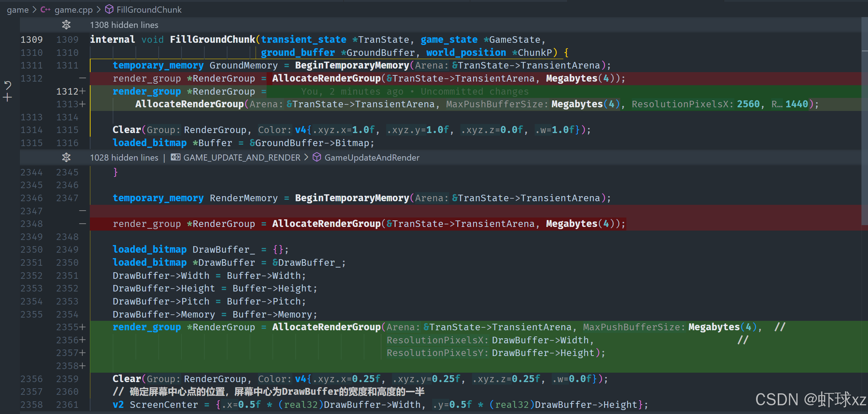
Task: Click added-line marker at line 2358+
Action: [x=83, y=366]
